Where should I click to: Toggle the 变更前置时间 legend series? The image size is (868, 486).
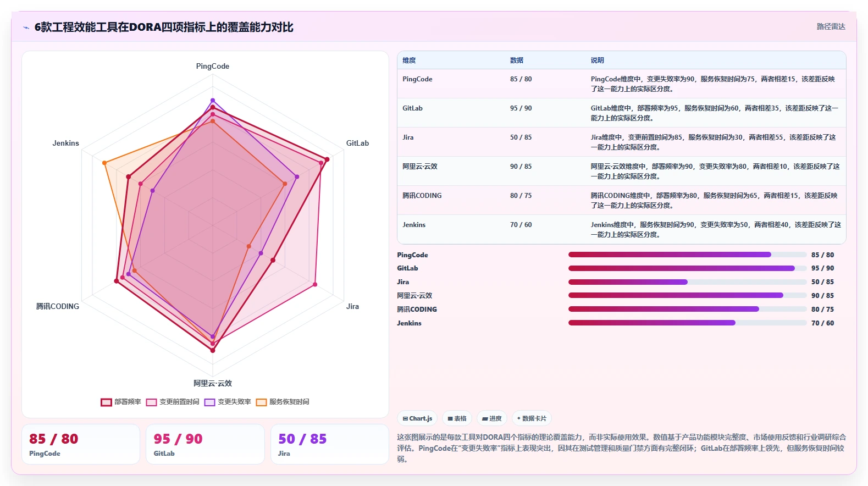pyautogui.click(x=173, y=402)
